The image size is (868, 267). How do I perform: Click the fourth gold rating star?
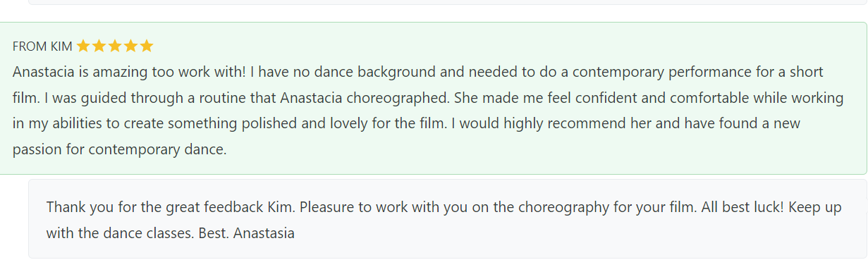pyautogui.click(x=130, y=46)
